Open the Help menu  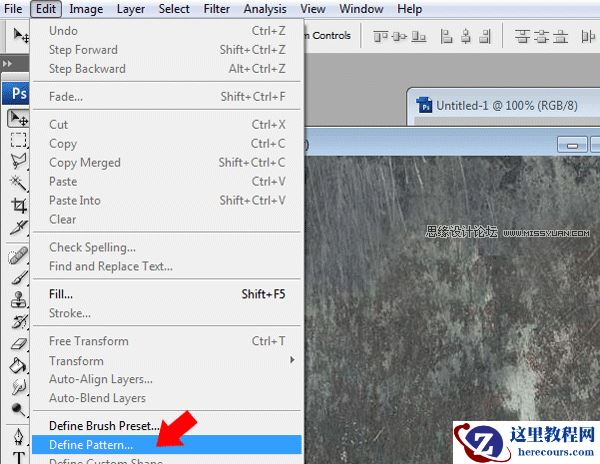click(x=409, y=9)
